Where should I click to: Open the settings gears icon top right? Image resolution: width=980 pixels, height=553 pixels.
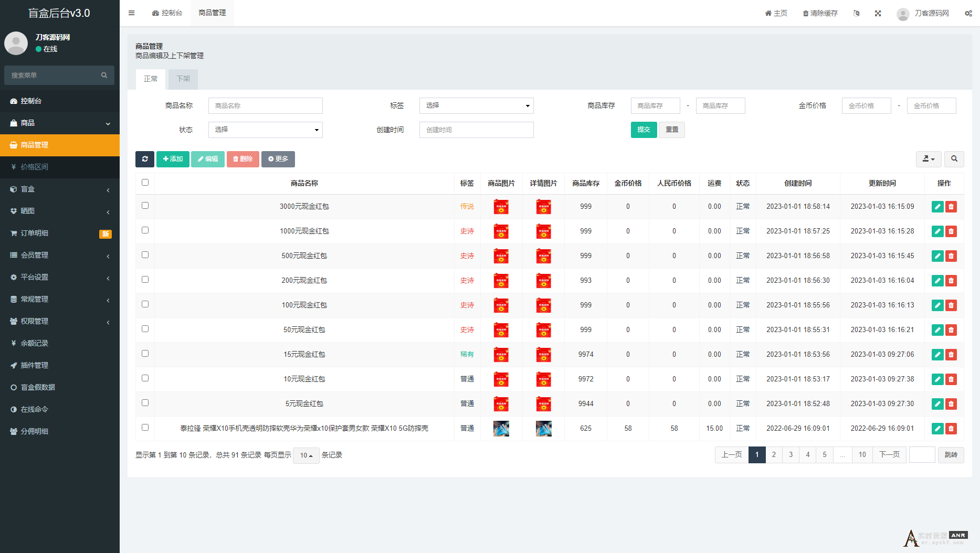click(x=968, y=13)
